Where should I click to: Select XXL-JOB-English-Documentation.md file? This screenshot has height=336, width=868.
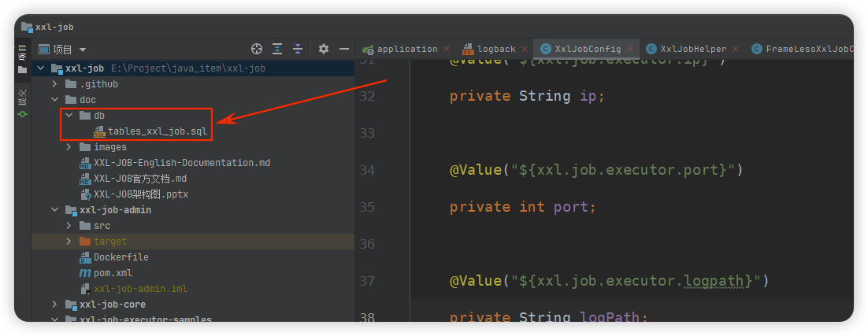click(x=182, y=163)
